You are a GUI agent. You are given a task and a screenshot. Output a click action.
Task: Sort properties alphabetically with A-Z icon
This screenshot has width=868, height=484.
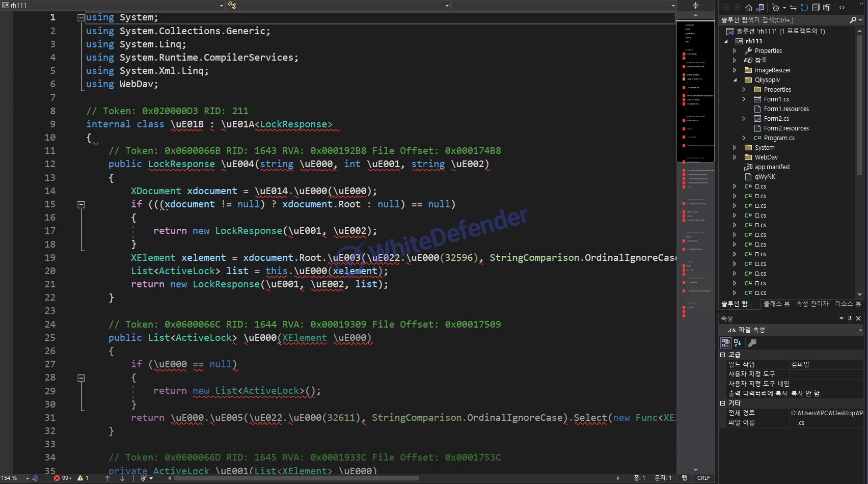(738, 343)
